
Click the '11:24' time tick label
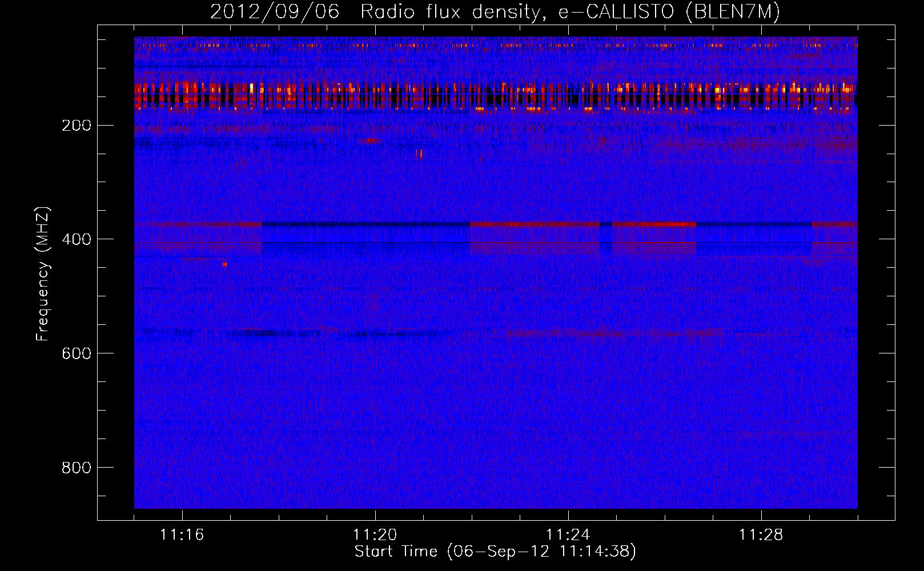coord(568,534)
